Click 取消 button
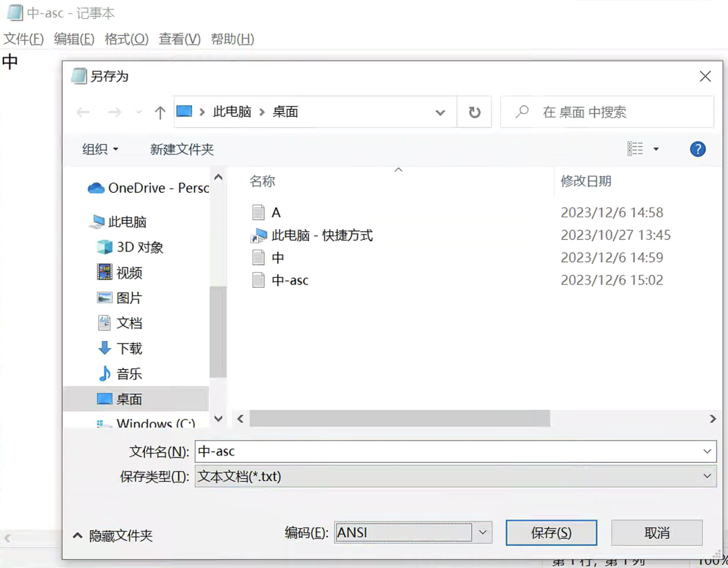The height and width of the screenshot is (568, 728). coord(657,533)
